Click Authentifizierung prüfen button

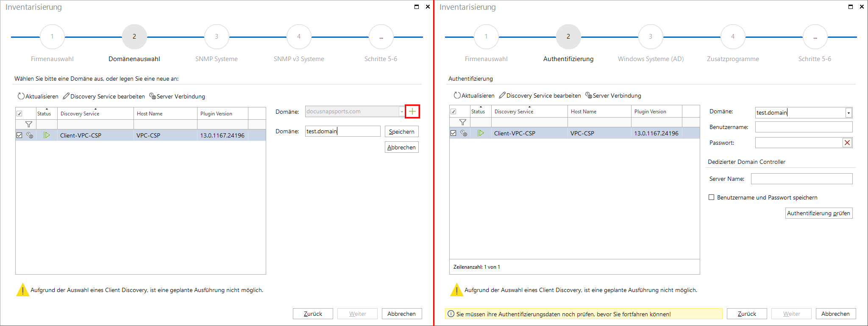pyautogui.click(x=818, y=213)
